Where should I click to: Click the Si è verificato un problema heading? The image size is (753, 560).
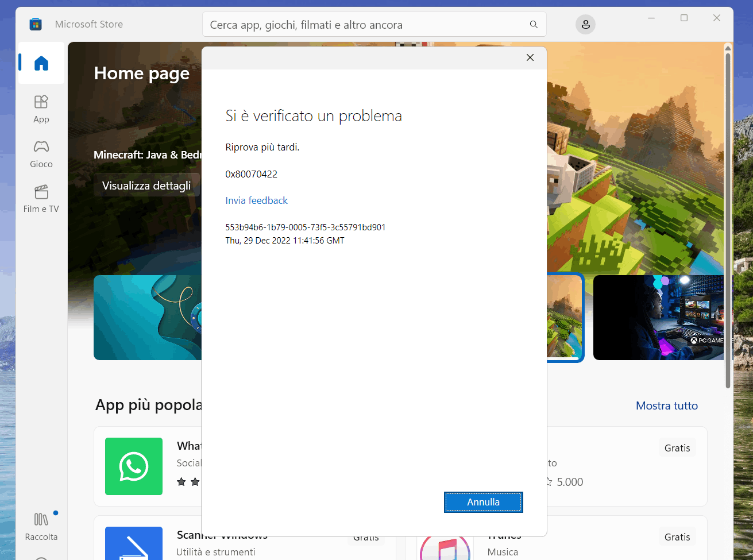pos(314,116)
